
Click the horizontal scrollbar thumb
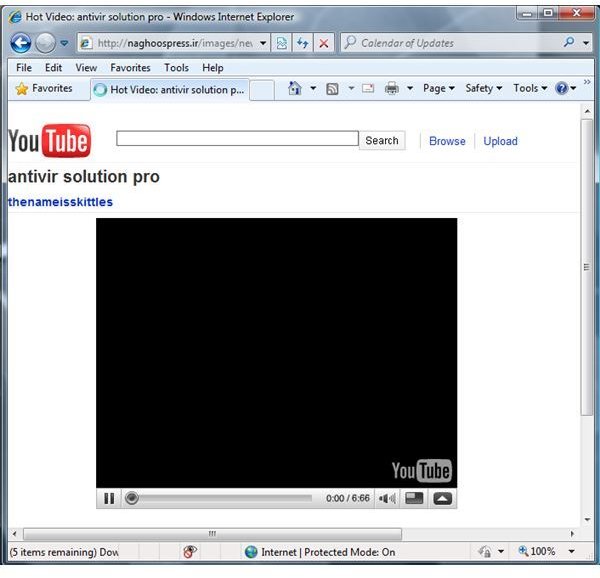tap(212, 534)
